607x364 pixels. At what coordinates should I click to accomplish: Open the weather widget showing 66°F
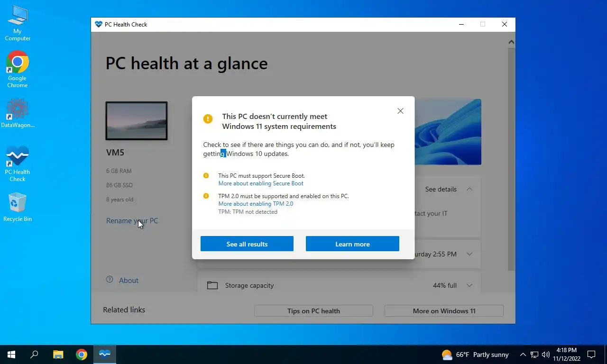[x=475, y=355]
